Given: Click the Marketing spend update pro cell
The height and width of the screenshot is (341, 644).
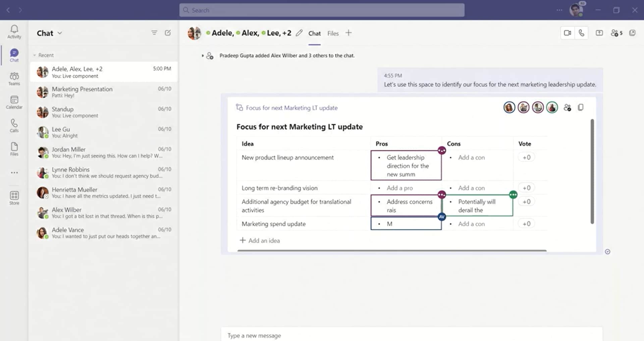Looking at the screenshot, I should [x=406, y=224].
